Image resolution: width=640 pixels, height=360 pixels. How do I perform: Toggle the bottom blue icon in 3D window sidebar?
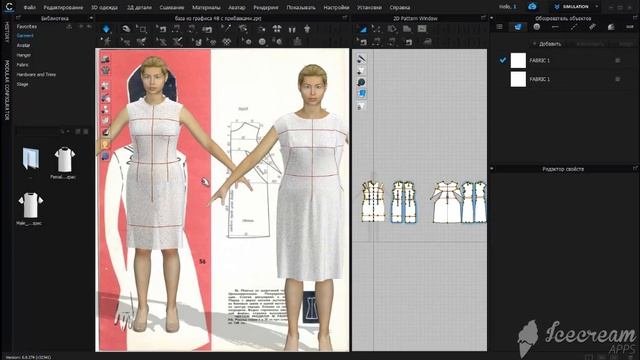pos(105,156)
